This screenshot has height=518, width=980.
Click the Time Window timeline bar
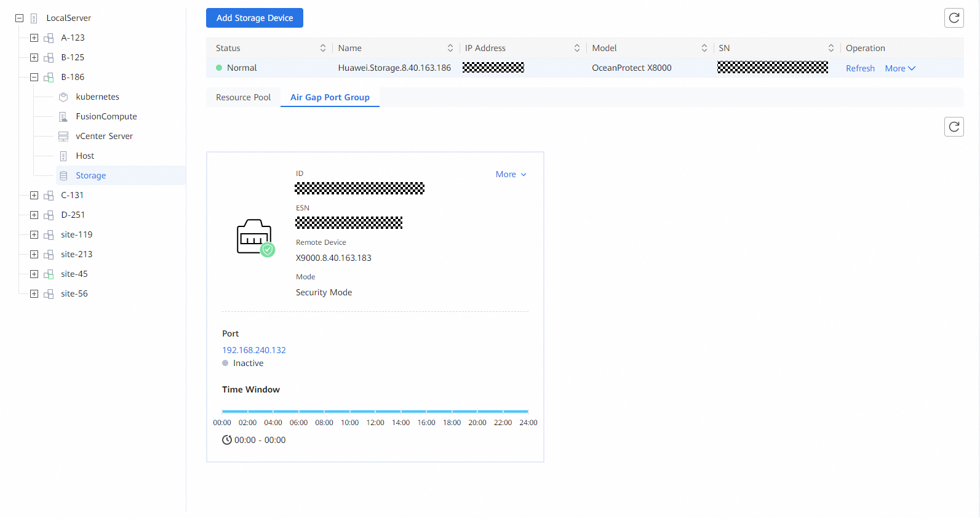[x=375, y=411]
